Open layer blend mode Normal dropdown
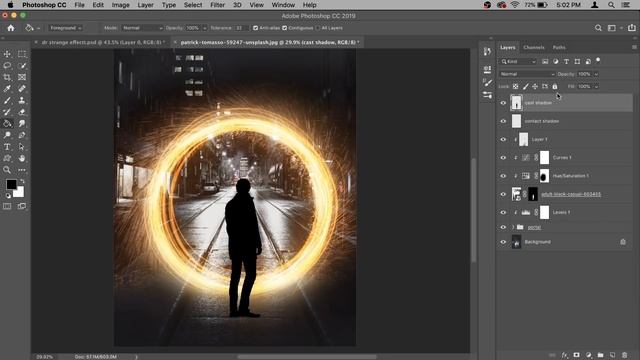Viewport: 640px width, 360px height. (527, 74)
